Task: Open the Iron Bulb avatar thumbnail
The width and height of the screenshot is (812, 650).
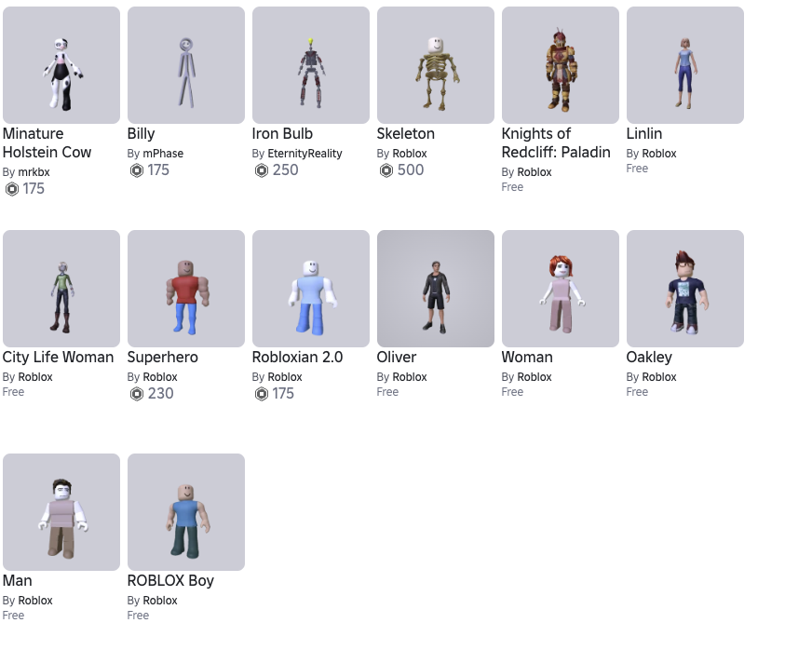Action: point(311,65)
